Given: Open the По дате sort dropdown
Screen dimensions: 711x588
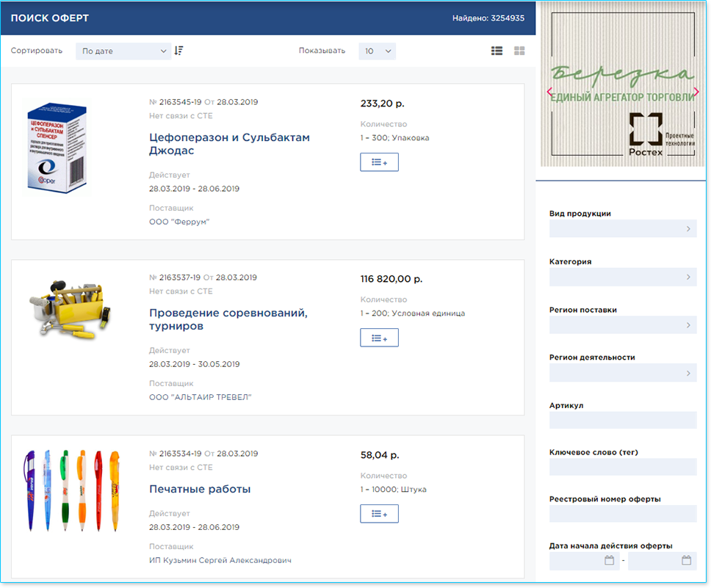Looking at the screenshot, I should tap(123, 51).
